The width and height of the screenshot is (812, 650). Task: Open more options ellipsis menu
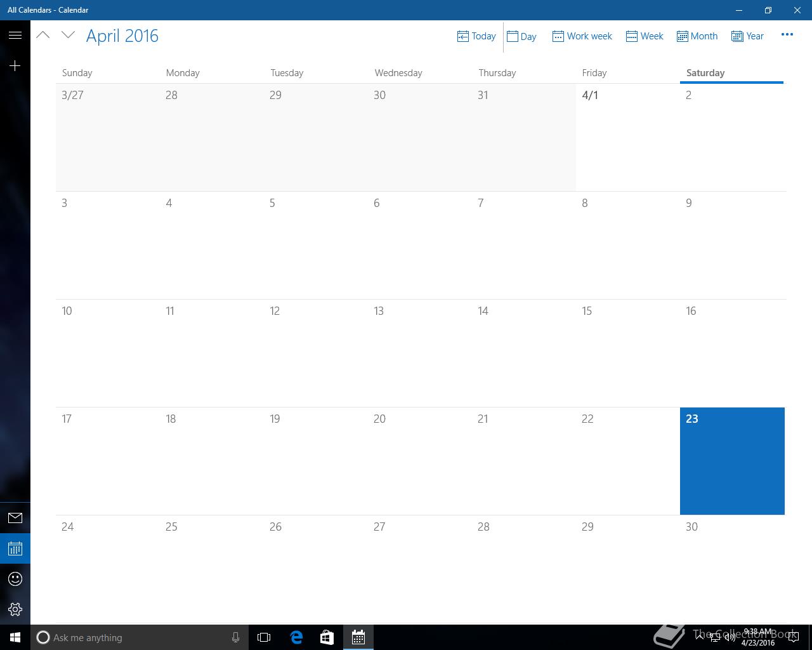787,35
